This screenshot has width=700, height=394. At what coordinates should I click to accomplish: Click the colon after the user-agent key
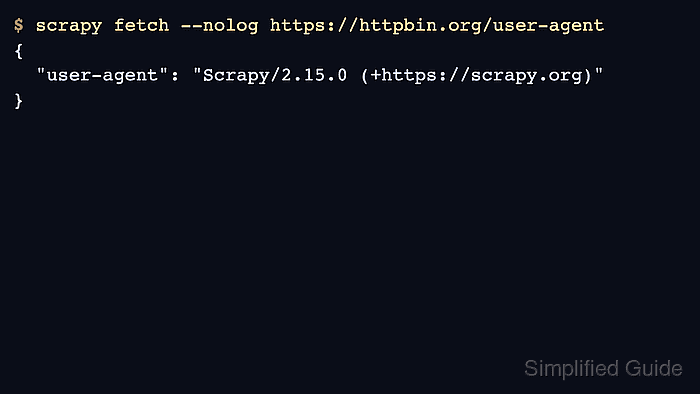click(175, 76)
